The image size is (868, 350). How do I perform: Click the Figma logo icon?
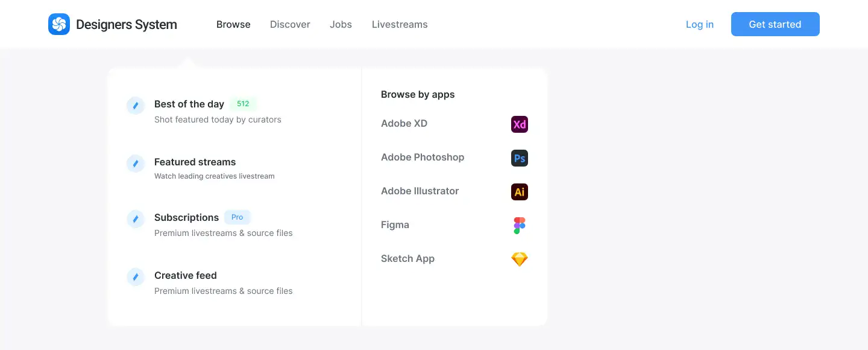(x=520, y=226)
